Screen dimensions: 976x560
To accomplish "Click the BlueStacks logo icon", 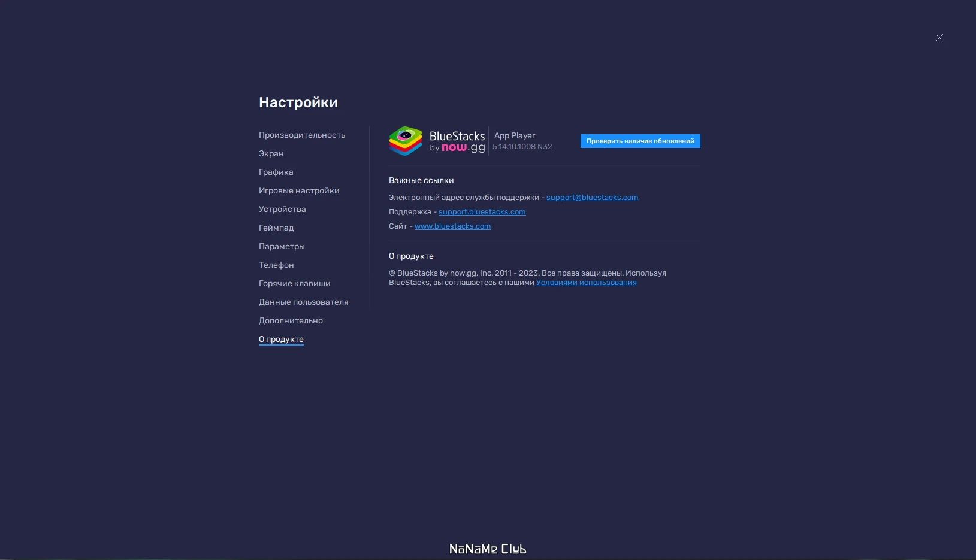I will coord(406,141).
